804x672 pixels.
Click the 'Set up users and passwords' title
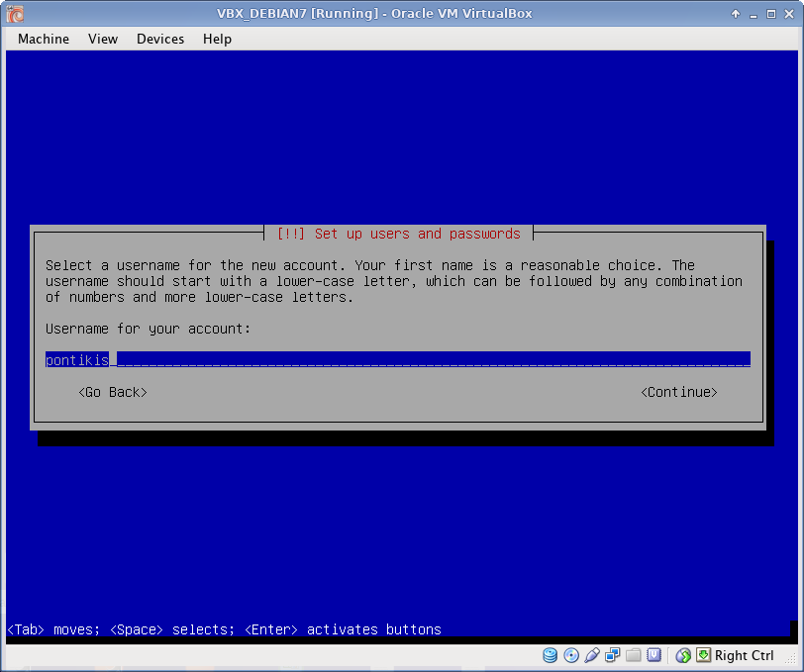click(x=418, y=234)
